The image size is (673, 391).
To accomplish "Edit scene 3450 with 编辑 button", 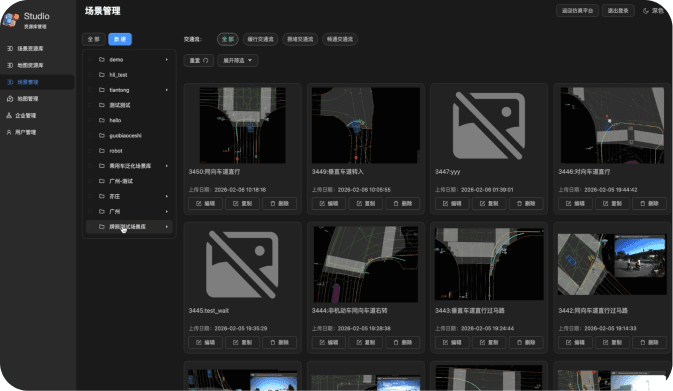I will (205, 203).
